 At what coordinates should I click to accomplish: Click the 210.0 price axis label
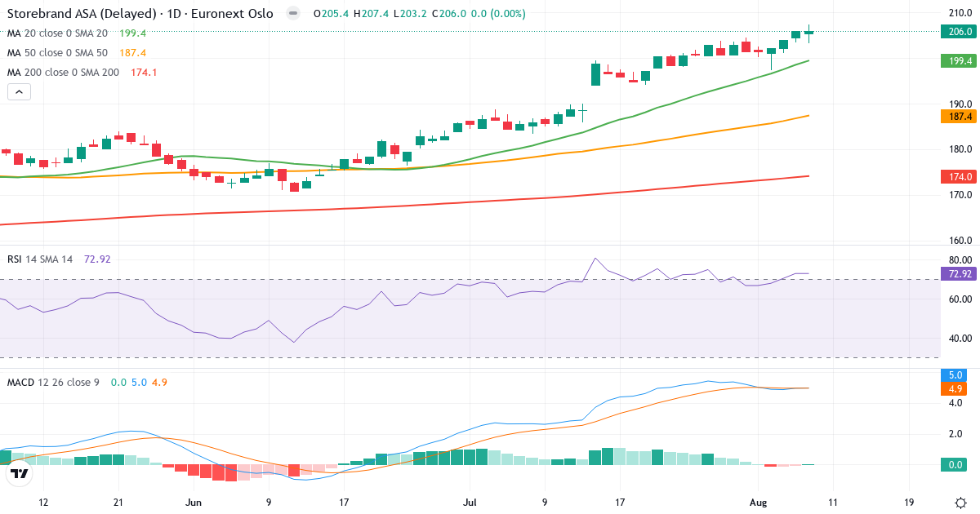(x=959, y=13)
